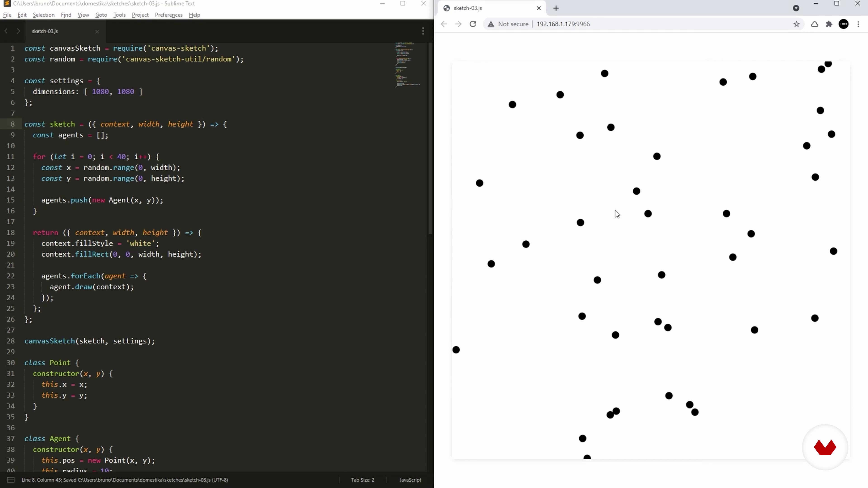Click the 'class Point {' code line
The image size is (868, 488).
point(52,363)
